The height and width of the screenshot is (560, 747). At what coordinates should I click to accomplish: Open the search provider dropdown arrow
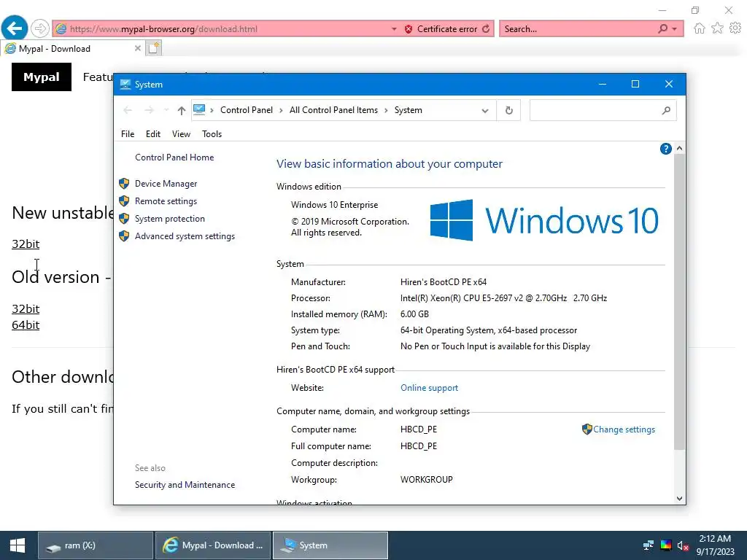click(x=674, y=29)
